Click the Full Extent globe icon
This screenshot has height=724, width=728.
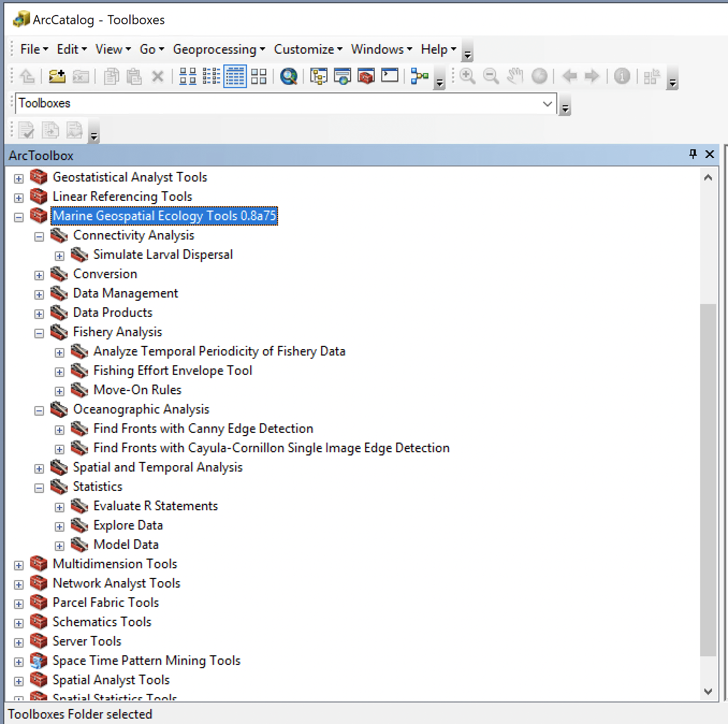539,76
